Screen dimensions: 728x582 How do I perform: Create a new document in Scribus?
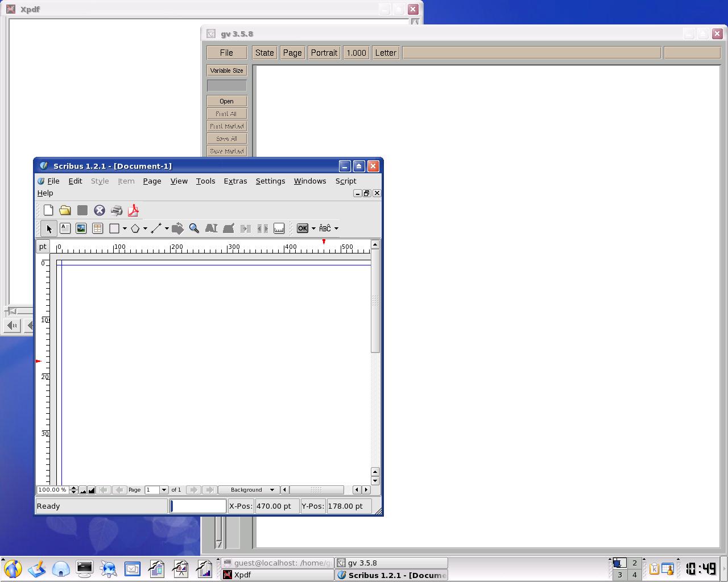click(x=48, y=210)
